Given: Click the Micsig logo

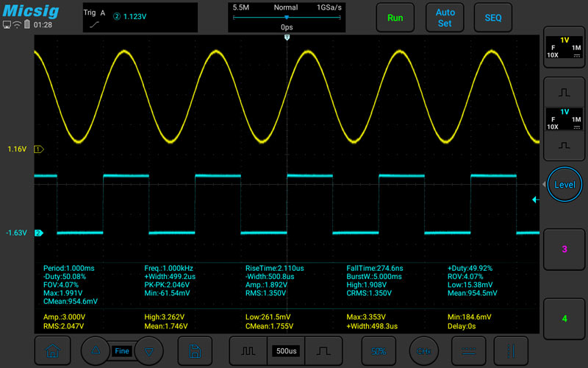Looking at the screenshot, I should pos(31,10).
